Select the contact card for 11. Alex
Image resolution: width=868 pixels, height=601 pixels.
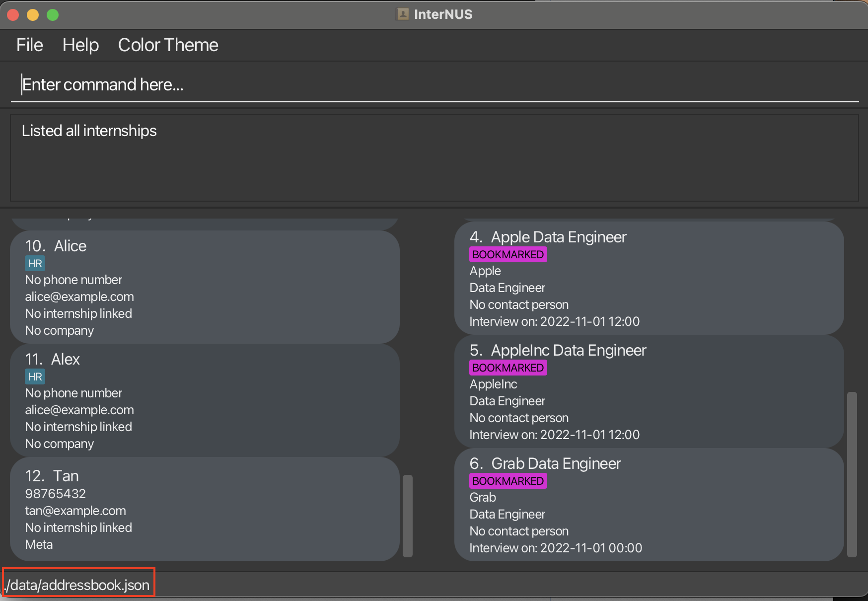click(205, 400)
